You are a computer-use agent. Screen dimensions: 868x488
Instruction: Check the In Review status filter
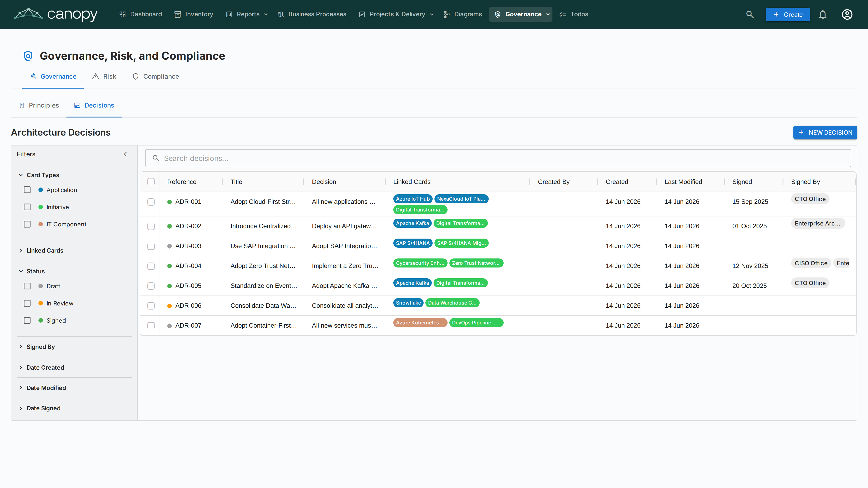point(27,303)
